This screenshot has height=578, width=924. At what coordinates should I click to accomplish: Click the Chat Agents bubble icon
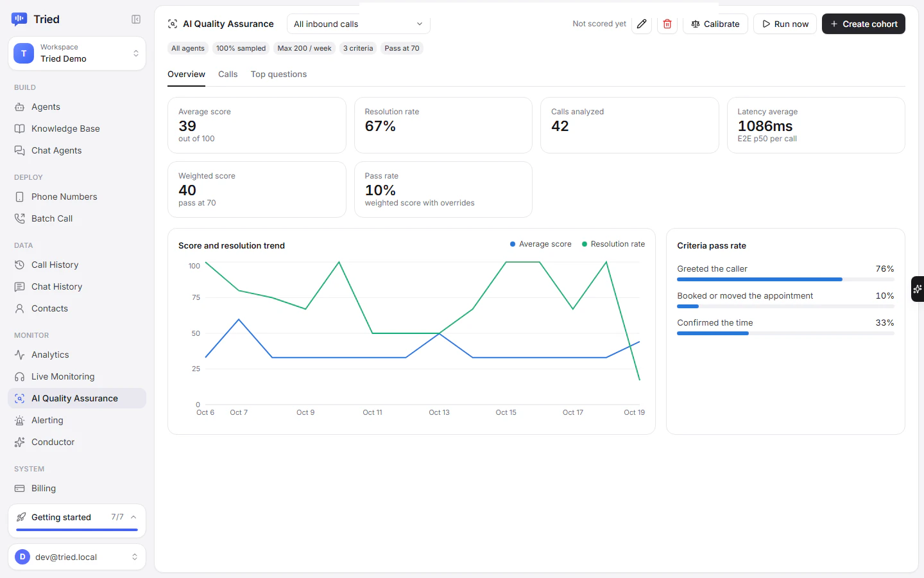(20, 150)
